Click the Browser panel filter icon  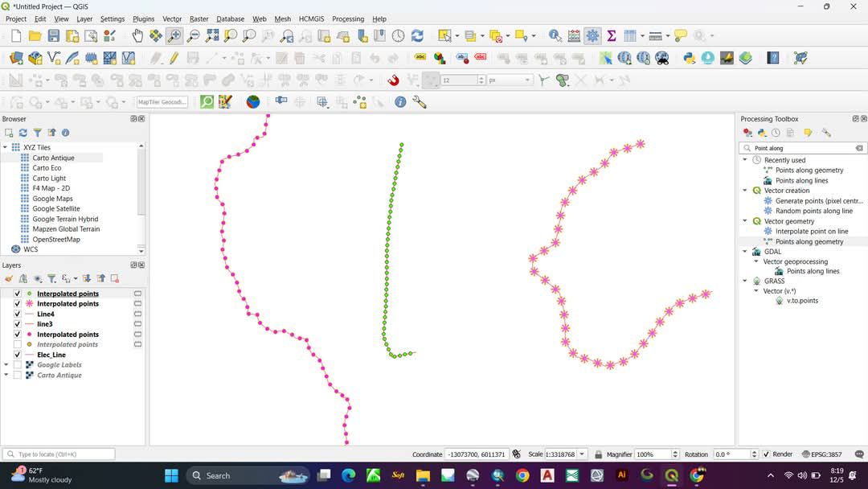[x=37, y=133]
